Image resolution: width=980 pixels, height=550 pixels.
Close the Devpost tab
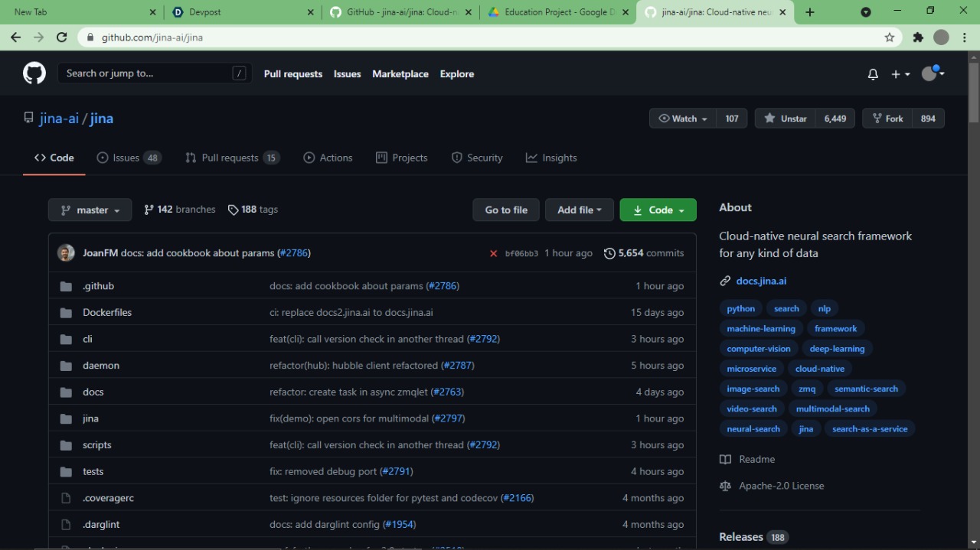[x=310, y=12]
